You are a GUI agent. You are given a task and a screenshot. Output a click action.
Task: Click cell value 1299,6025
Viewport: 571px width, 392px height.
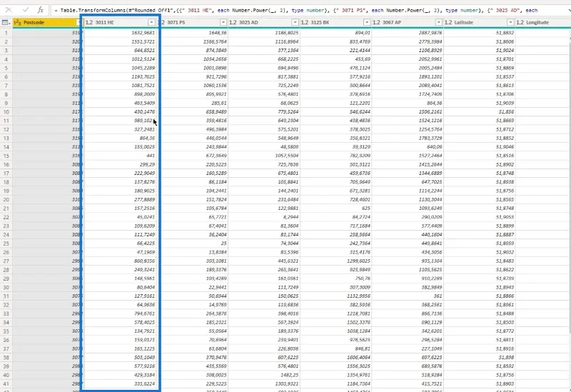[x=359, y=261]
